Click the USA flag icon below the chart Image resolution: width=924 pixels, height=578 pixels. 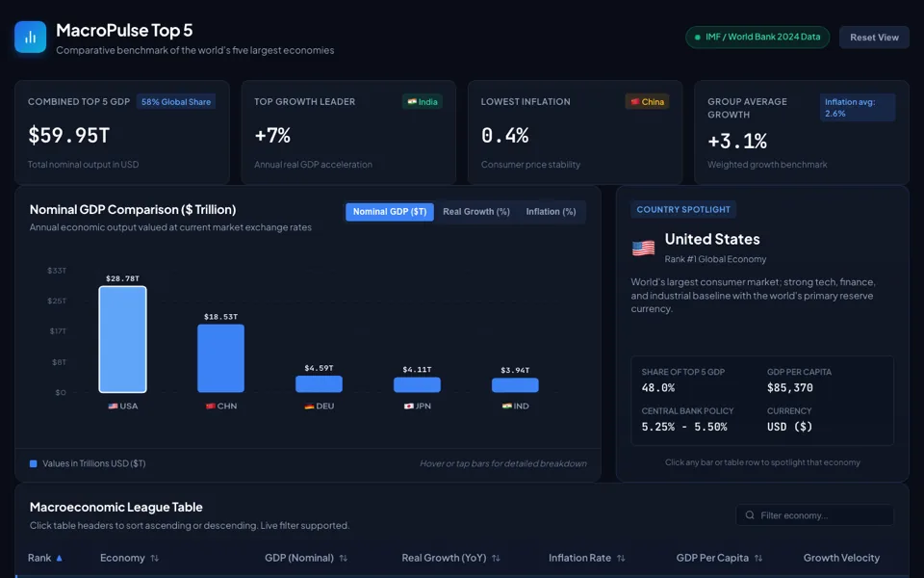coord(114,407)
